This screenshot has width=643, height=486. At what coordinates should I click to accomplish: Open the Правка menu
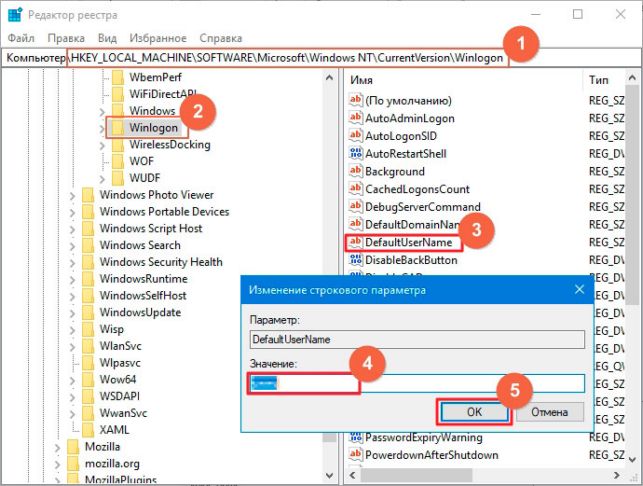(66, 38)
